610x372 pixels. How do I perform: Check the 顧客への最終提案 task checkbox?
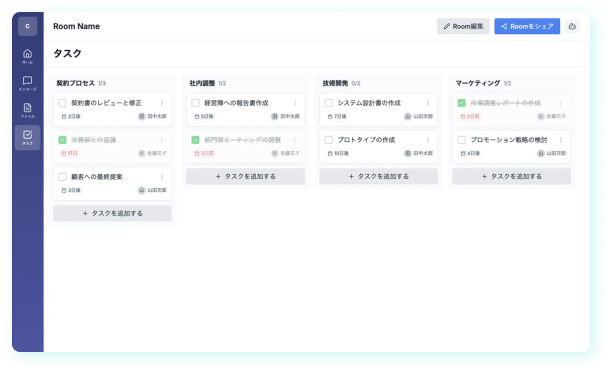(x=62, y=177)
